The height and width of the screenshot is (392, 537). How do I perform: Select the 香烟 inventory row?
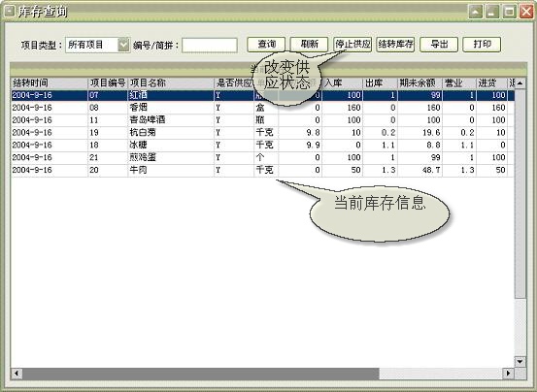tap(262, 108)
